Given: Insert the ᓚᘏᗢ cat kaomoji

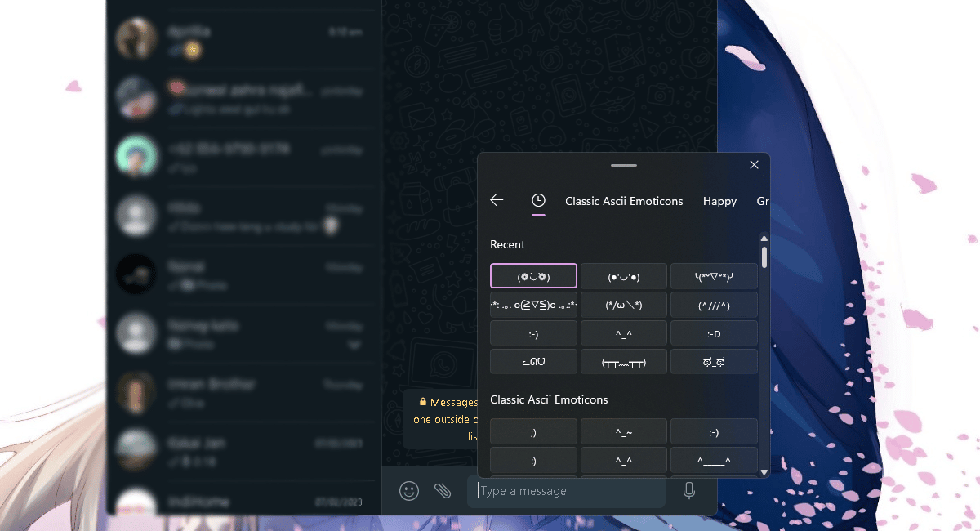Looking at the screenshot, I should coord(534,362).
